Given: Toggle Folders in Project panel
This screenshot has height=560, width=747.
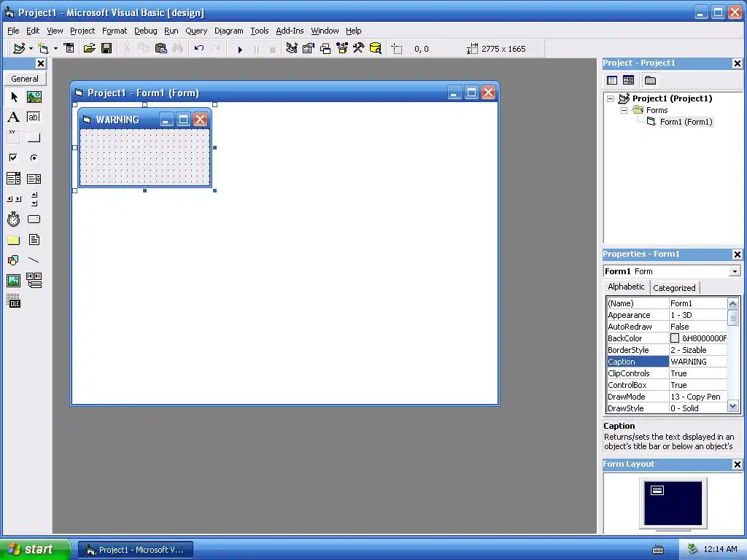Looking at the screenshot, I should click(650, 80).
